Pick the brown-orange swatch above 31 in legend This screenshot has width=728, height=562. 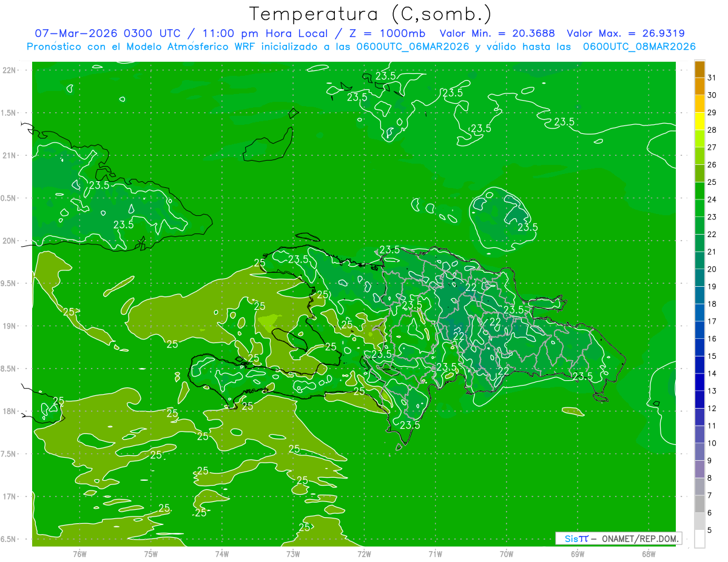tap(699, 69)
